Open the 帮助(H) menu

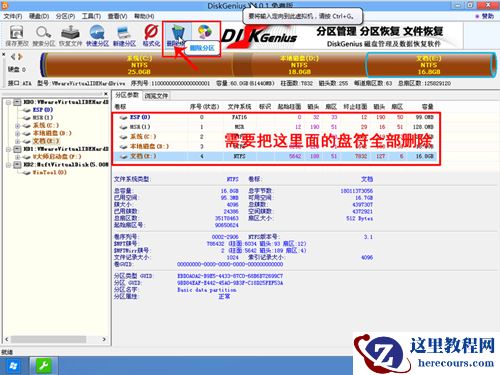coord(144,16)
